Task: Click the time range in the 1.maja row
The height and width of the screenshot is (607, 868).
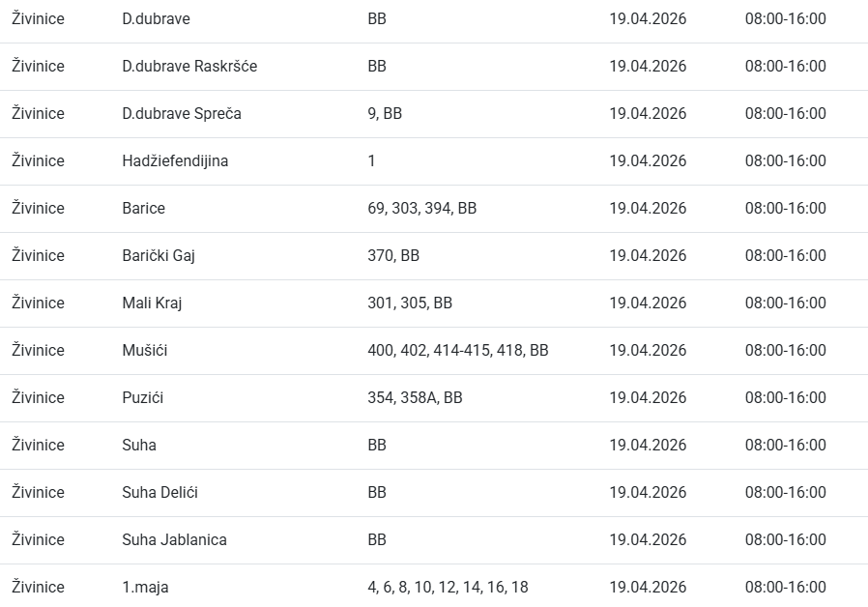Action: coord(785,588)
